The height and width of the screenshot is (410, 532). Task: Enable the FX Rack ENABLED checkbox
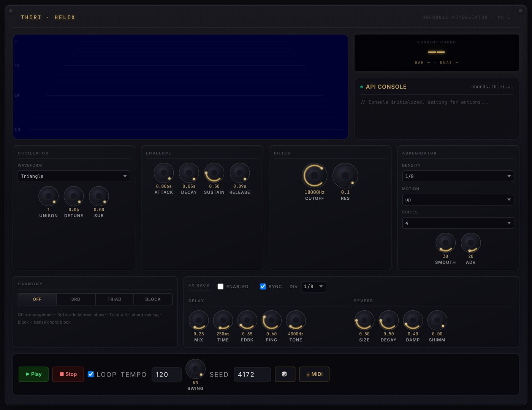point(220,286)
